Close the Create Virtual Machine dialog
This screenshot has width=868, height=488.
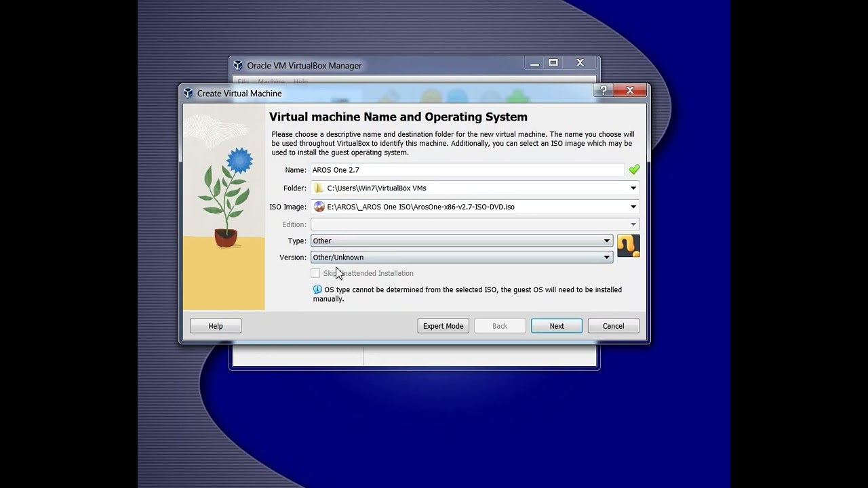tap(630, 90)
